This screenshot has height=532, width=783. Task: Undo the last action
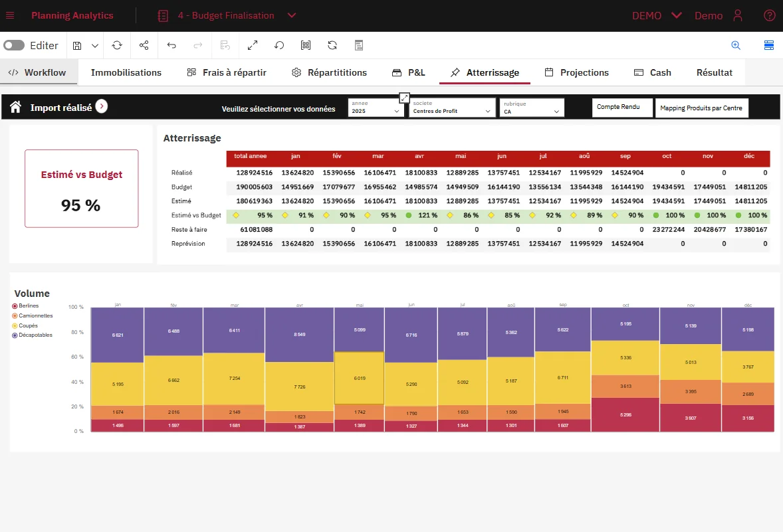[x=172, y=45]
